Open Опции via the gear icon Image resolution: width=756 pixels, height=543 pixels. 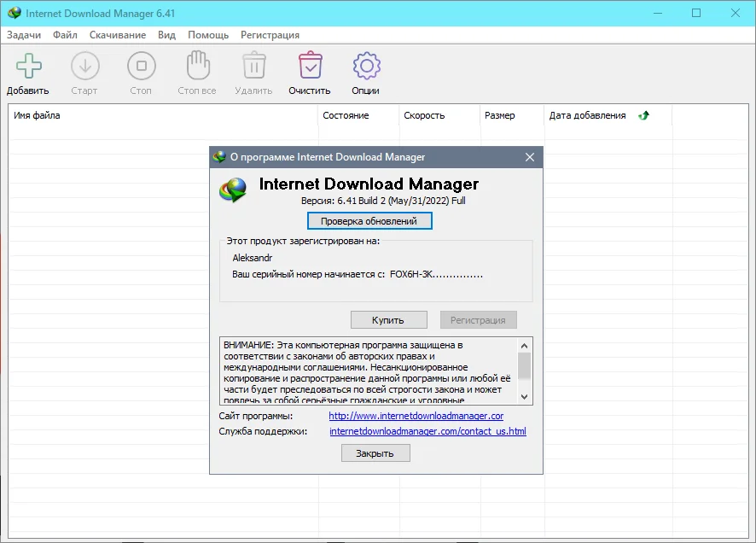click(x=366, y=66)
